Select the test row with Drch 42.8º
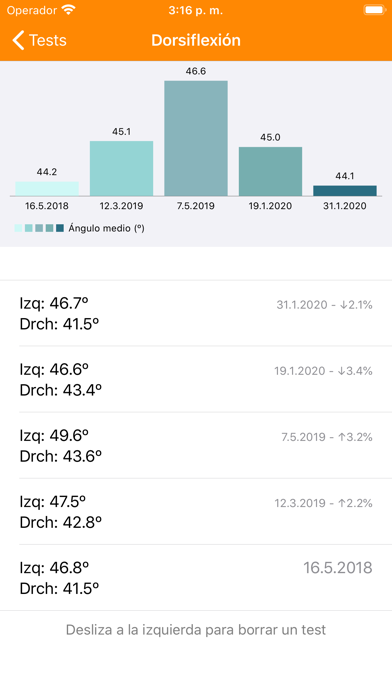 pos(196,512)
